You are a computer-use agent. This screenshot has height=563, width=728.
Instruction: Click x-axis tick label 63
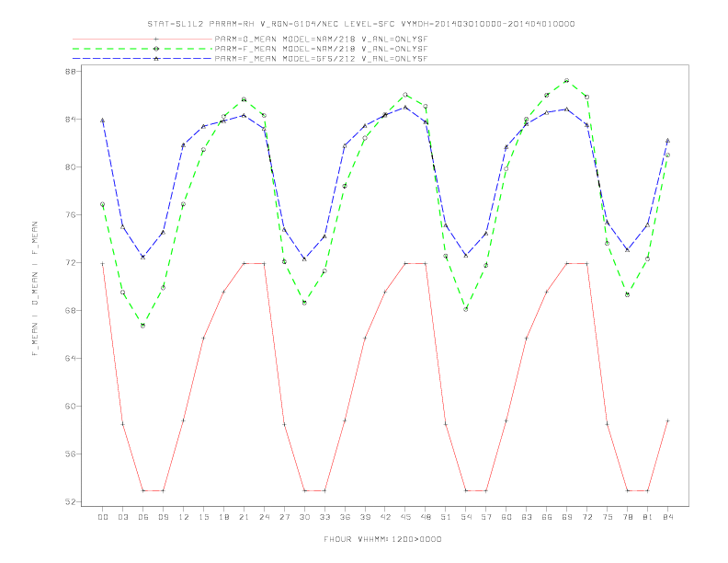tap(527, 517)
